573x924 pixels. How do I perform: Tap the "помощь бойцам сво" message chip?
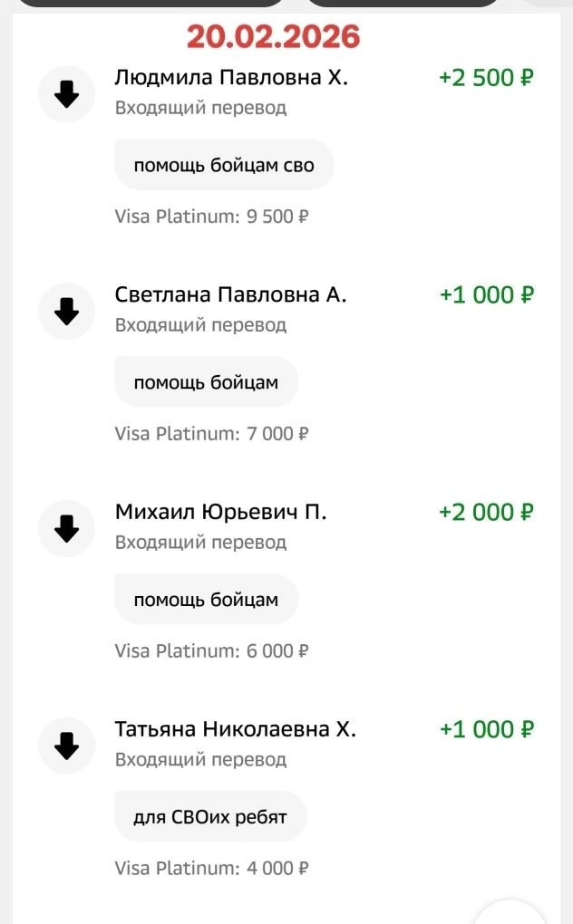(224, 165)
